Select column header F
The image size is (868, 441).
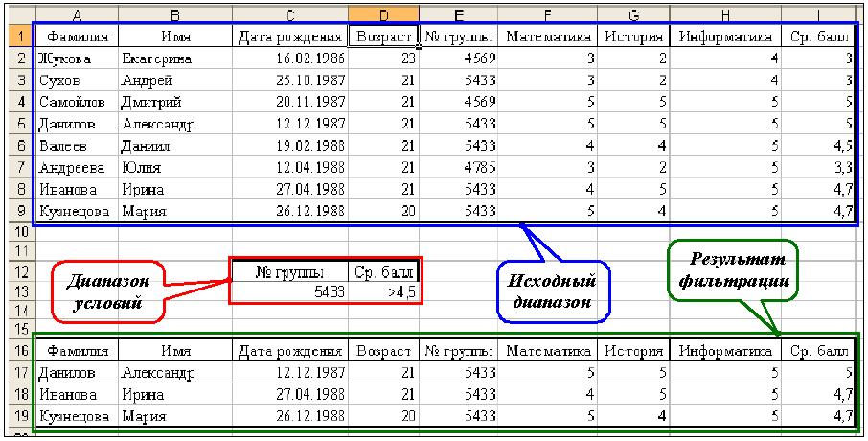(548, 15)
